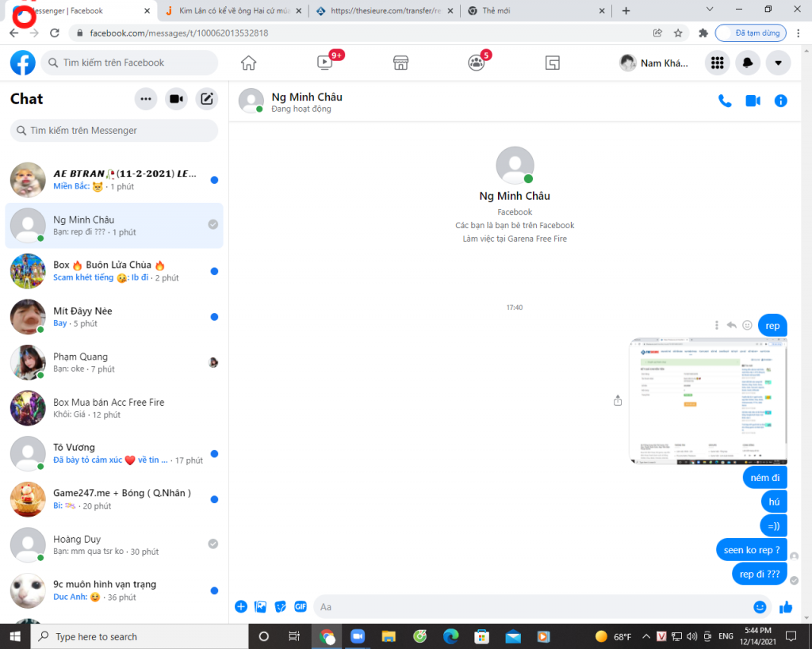Create a new video room in Chat

pyautogui.click(x=176, y=99)
